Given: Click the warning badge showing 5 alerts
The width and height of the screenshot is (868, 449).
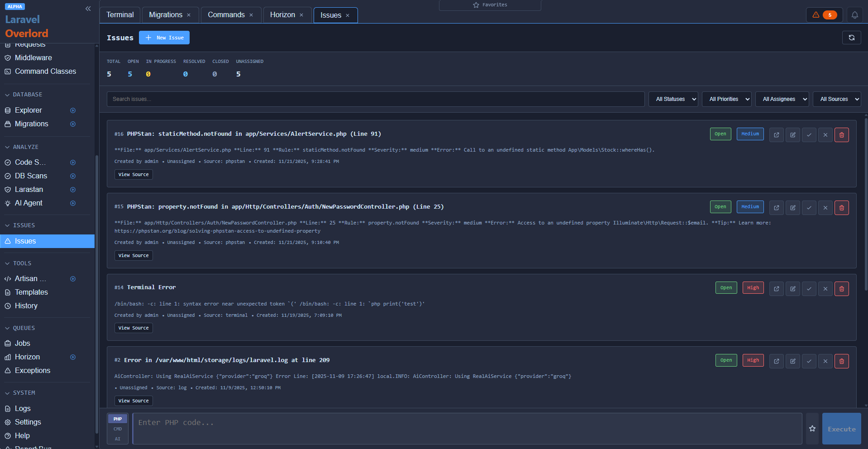Looking at the screenshot, I should (x=824, y=14).
